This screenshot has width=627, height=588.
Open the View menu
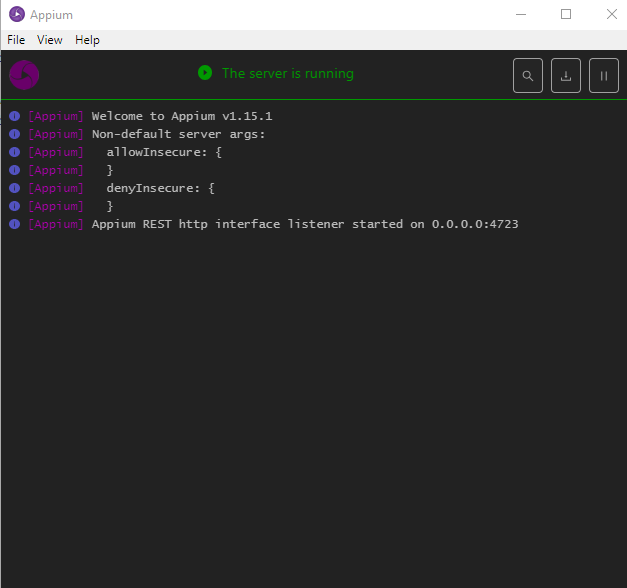click(50, 40)
